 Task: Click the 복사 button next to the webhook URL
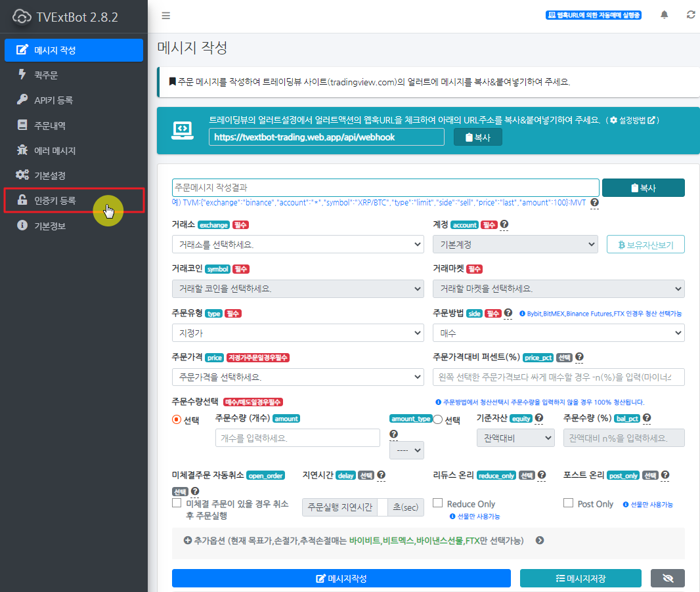[x=477, y=137]
